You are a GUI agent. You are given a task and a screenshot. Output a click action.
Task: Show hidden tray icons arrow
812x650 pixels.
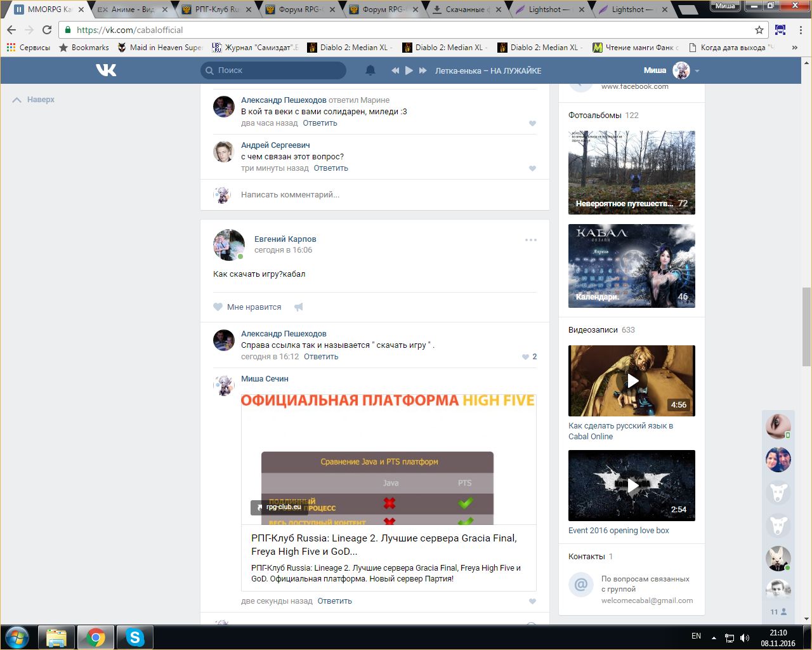714,637
